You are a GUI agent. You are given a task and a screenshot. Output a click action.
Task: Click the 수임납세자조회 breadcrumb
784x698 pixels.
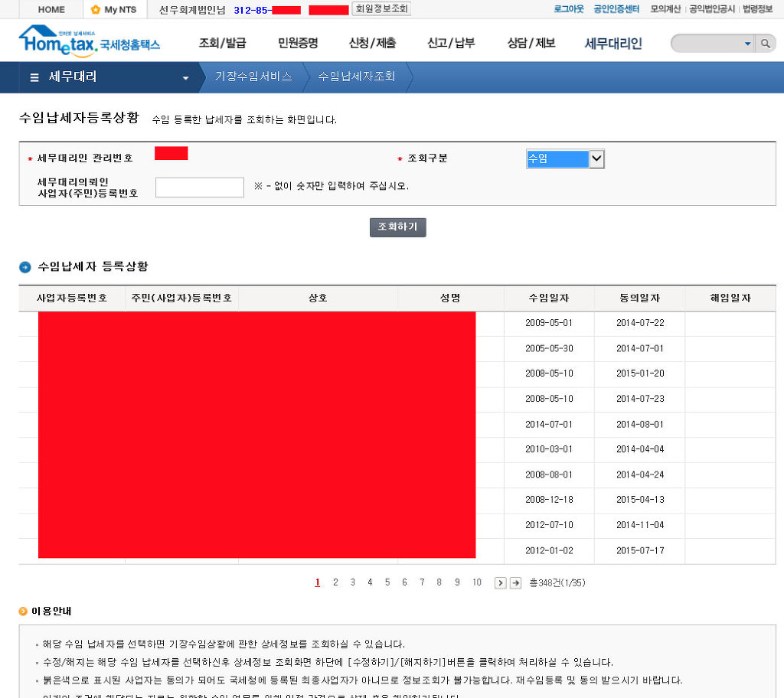(357, 77)
